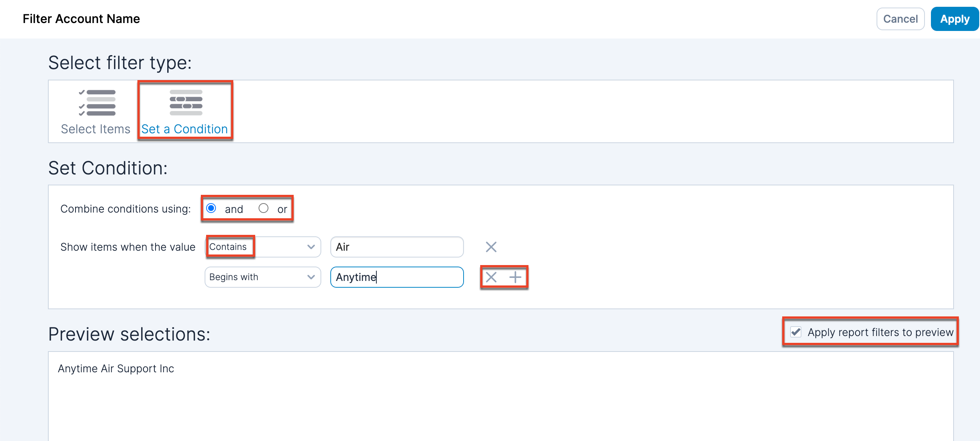Open the 'Begins with' operator dropdown
Image resolution: width=980 pixels, height=441 pixels.
point(262,277)
